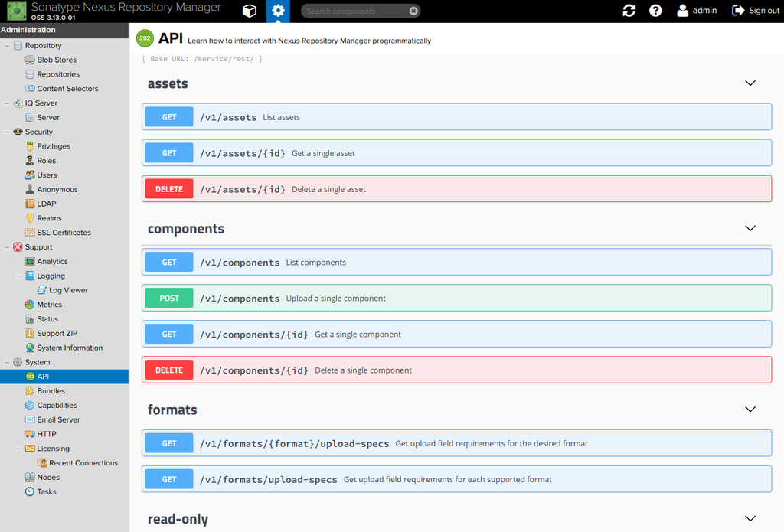Image resolution: width=784 pixels, height=532 pixels.
Task: Sign out of Nexus
Action: coord(756,11)
